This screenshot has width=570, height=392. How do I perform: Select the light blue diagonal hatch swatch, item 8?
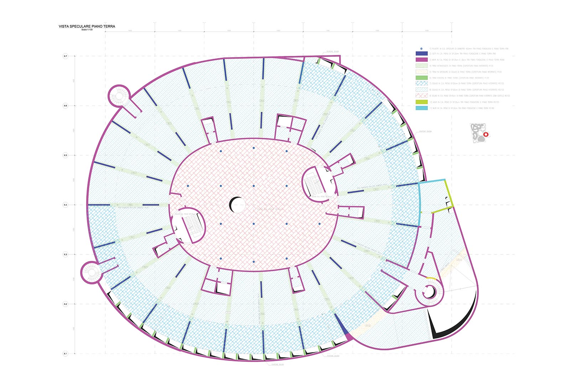[421, 90]
